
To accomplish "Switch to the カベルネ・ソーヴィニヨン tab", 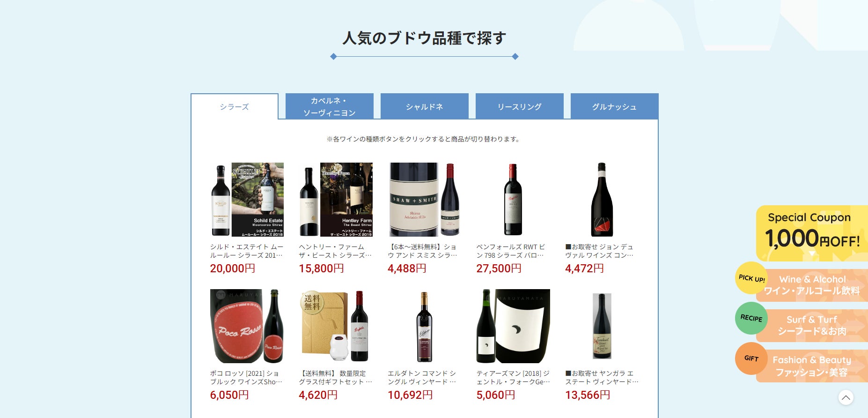I will [x=330, y=106].
